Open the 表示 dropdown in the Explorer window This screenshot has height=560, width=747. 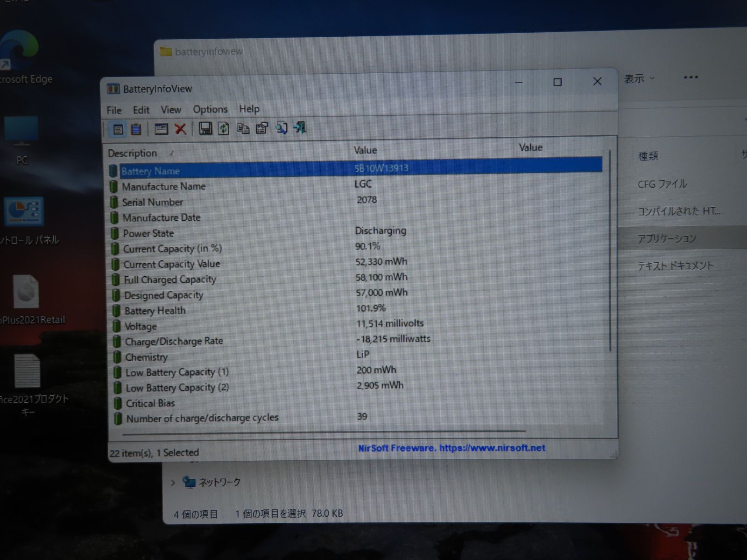click(639, 78)
